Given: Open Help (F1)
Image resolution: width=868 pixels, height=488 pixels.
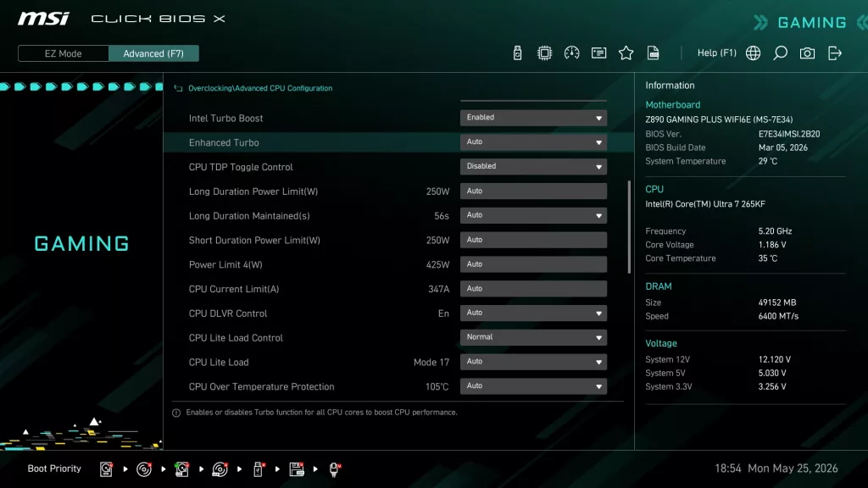Looking at the screenshot, I should point(716,53).
